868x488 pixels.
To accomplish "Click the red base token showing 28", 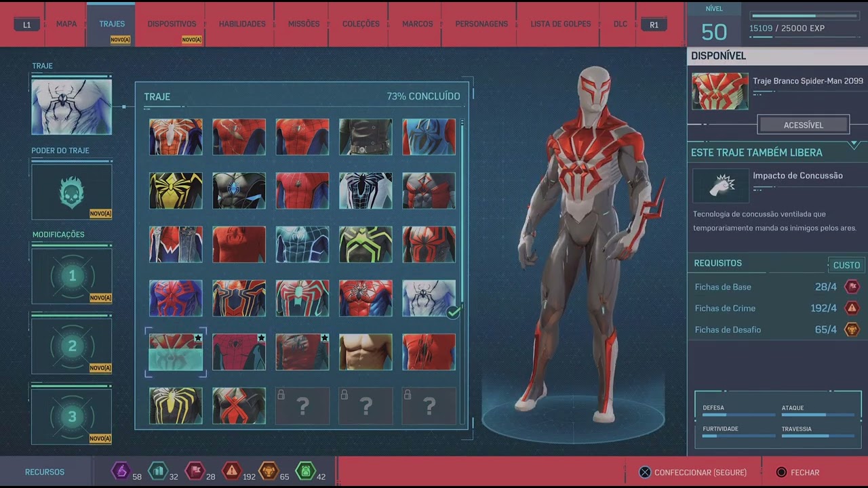I will (x=195, y=470).
